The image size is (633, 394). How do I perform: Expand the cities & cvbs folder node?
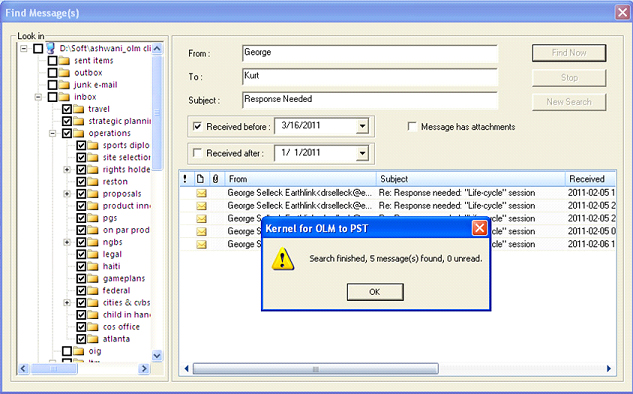pos(67,303)
